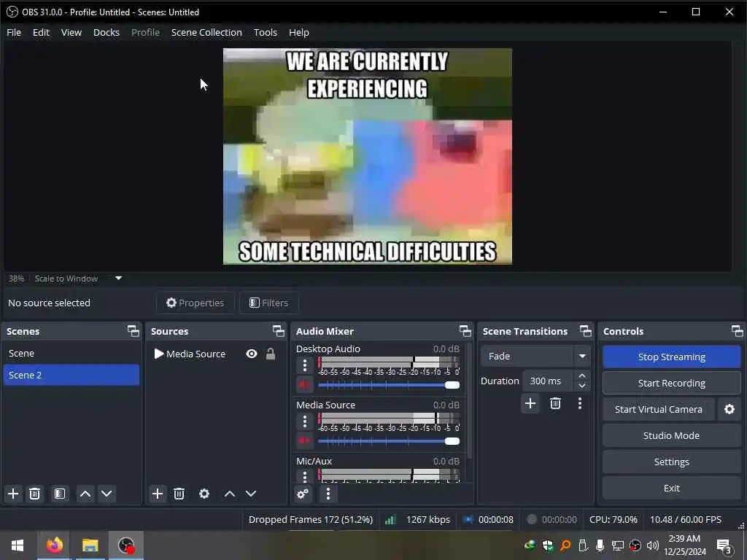Open scene filters icon in Scenes panel
This screenshot has width=747, height=560.
(x=60, y=494)
